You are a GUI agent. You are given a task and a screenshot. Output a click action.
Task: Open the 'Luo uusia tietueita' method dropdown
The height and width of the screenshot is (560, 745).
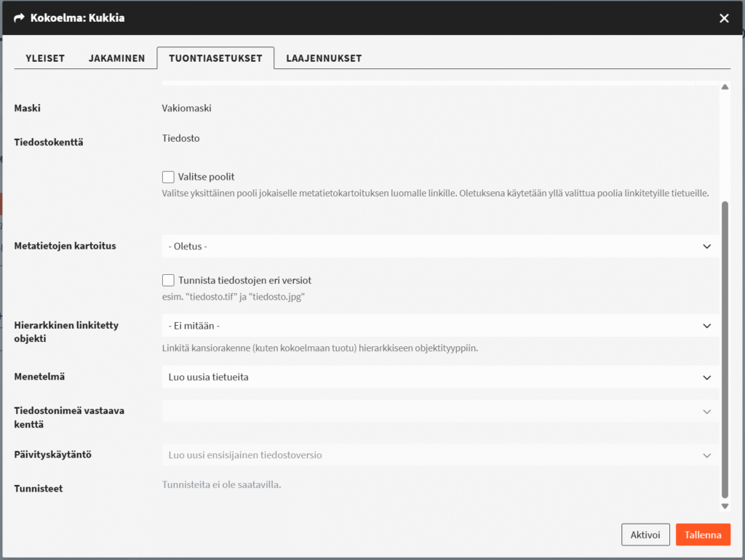[440, 377]
